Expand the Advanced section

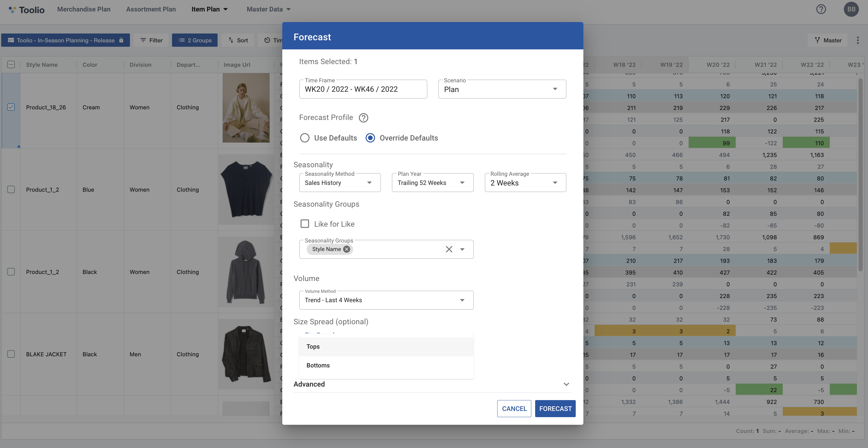[566, 384]
